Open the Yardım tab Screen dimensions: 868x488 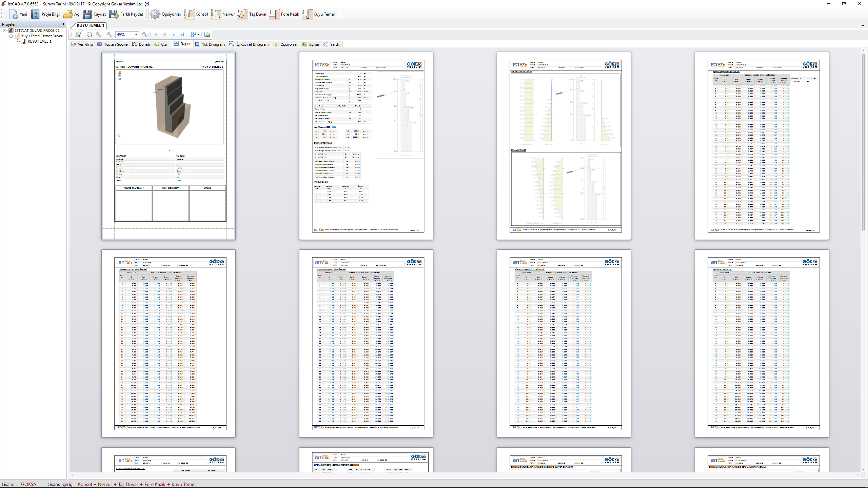point(333,44)
